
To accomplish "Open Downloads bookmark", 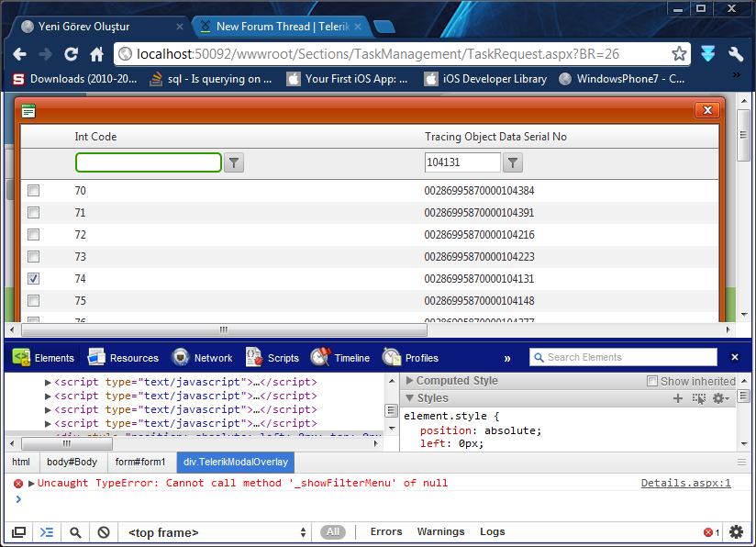I will coord(75,79).
